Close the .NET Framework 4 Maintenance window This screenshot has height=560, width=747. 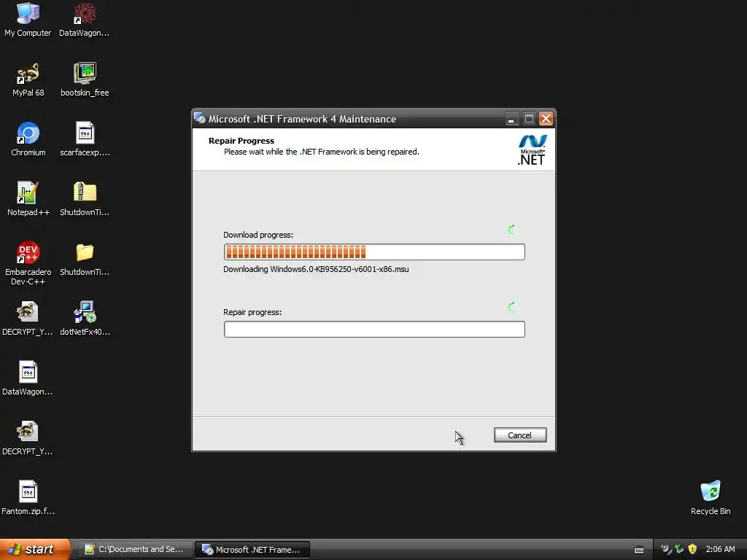click(x=546, y=119)
